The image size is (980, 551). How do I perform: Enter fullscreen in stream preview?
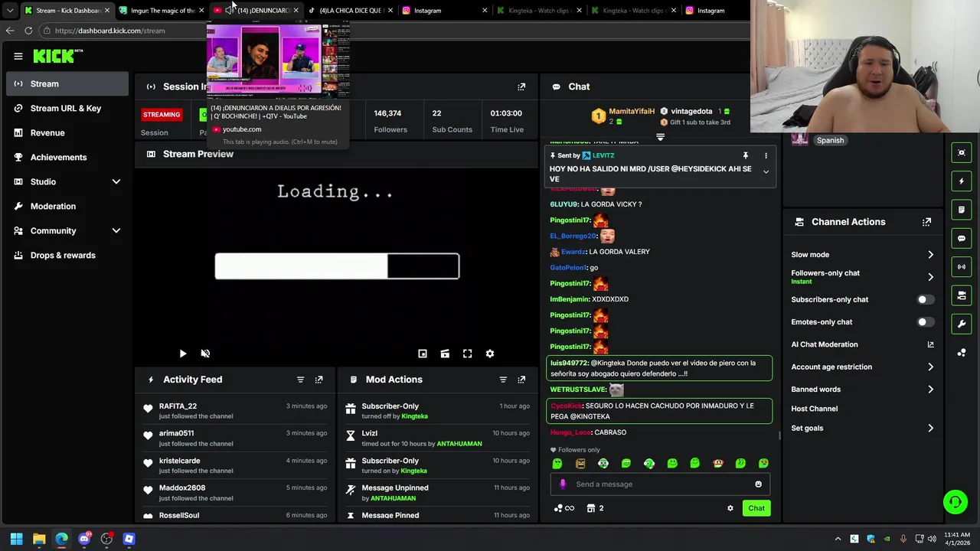click(467, 354)
